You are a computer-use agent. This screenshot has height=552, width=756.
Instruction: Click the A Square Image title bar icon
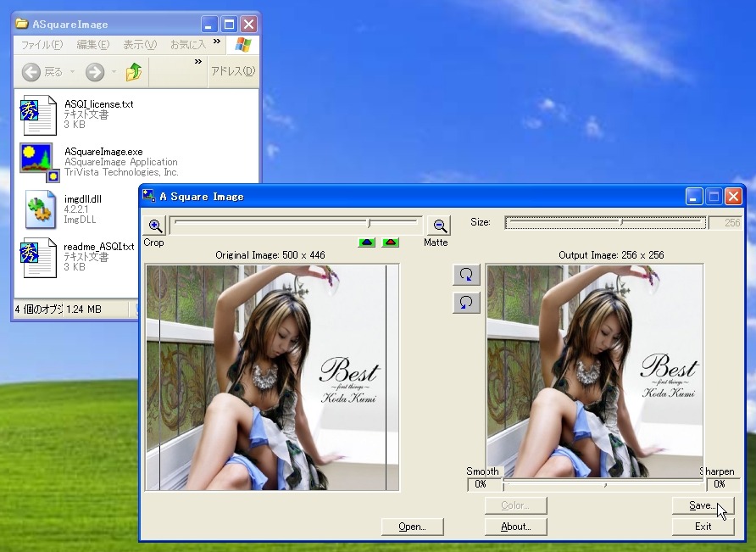click(148, 195)
